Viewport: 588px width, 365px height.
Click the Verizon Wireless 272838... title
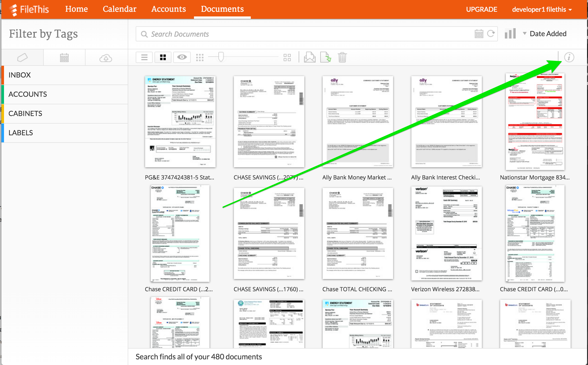(445, 289)
